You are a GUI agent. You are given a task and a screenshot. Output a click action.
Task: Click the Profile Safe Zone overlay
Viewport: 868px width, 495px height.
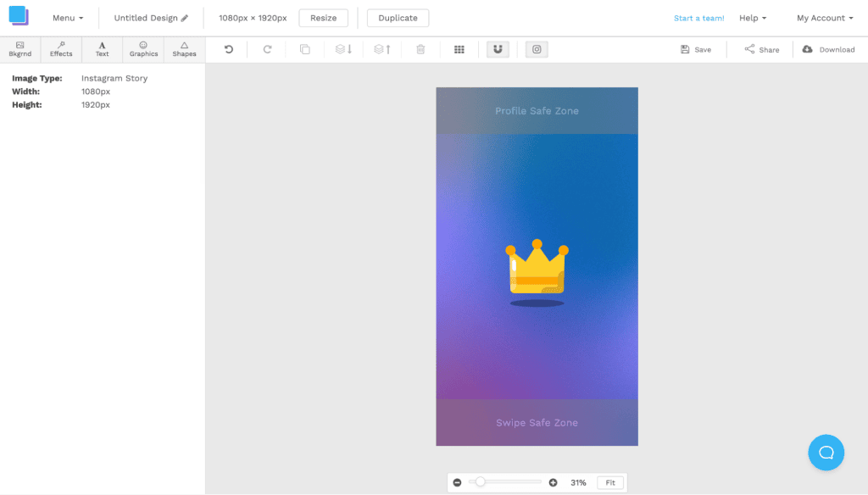537,111
